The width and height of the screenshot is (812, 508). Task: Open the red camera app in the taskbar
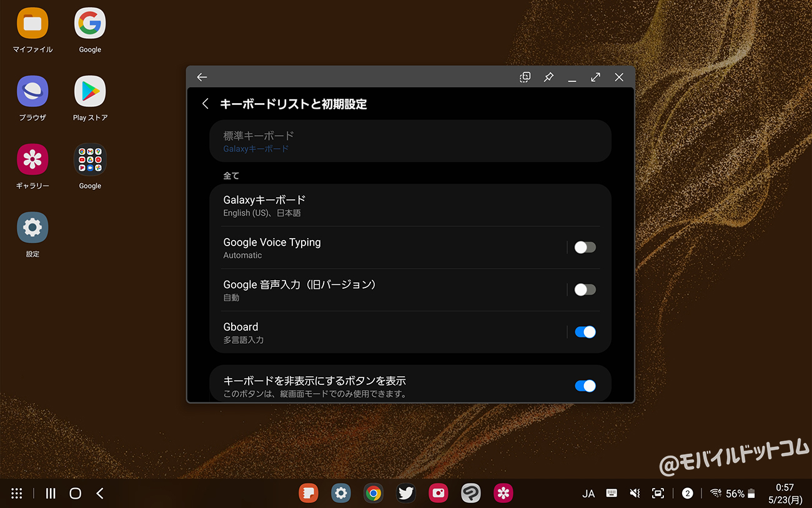pos(438,493)
